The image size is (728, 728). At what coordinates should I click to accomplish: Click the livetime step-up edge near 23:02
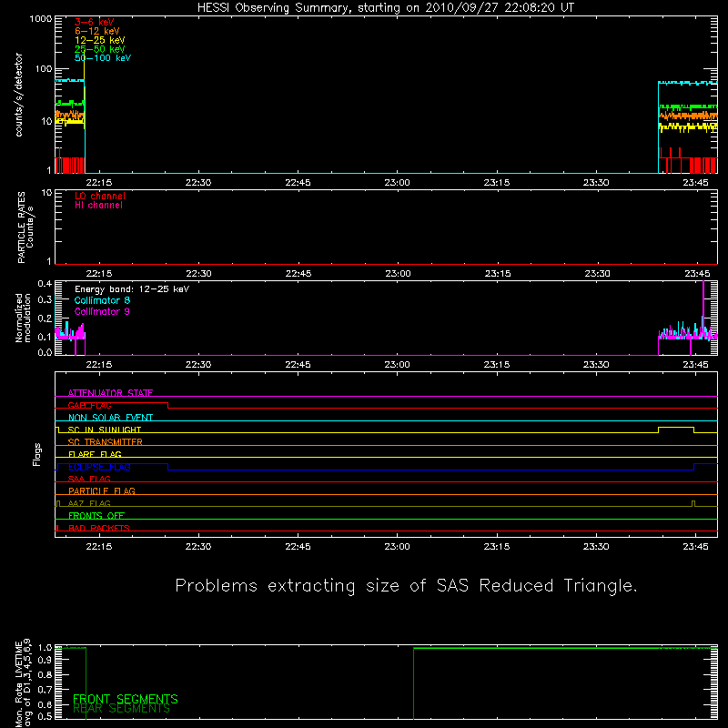tap(414, 682)
